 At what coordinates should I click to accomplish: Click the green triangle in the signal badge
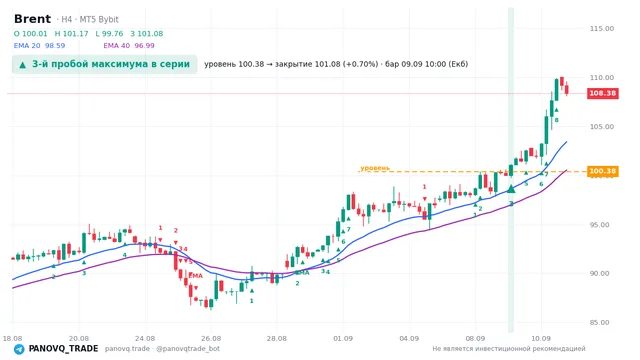[x=22, y=65]
